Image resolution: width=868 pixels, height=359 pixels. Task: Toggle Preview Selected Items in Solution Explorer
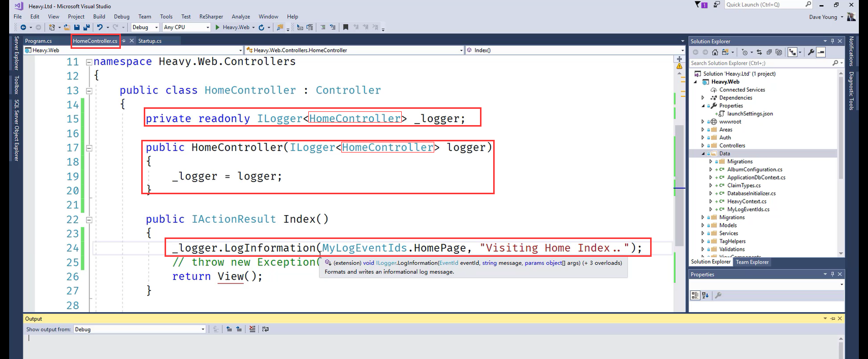click(x=821, y=52)
